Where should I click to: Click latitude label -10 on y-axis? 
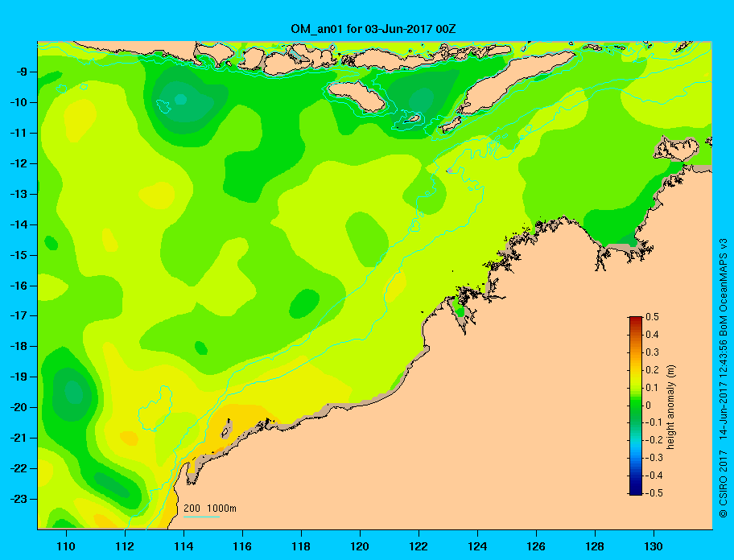pyautogui.click(x=19, y=102)
